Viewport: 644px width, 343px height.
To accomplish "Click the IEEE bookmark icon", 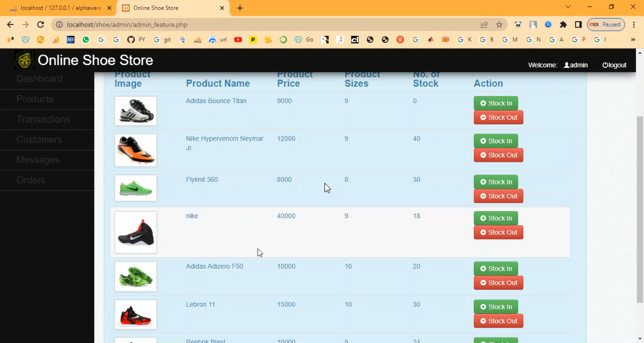I will click(71, 40).
